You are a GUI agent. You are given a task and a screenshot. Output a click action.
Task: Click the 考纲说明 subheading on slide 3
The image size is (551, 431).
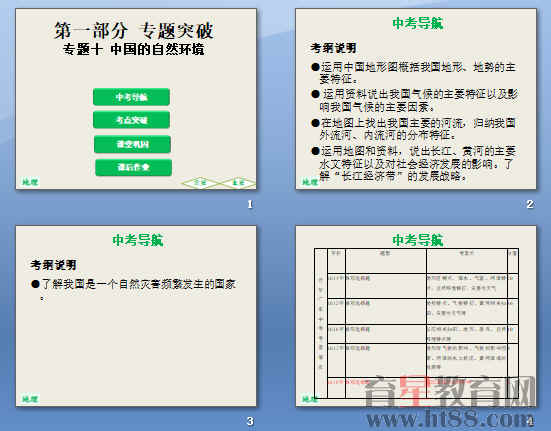(53, 265)
